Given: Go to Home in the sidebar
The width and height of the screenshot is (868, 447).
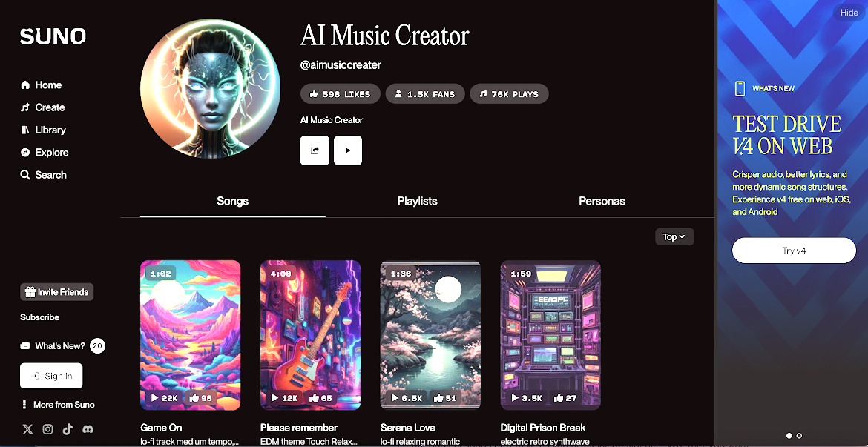Looking at the screenshot, I should pos(41,85).
